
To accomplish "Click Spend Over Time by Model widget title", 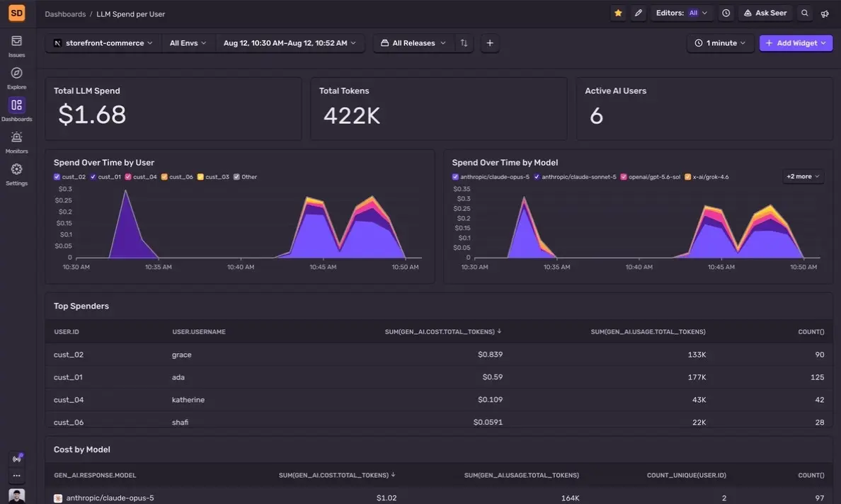I will click(x=505, y=163).
